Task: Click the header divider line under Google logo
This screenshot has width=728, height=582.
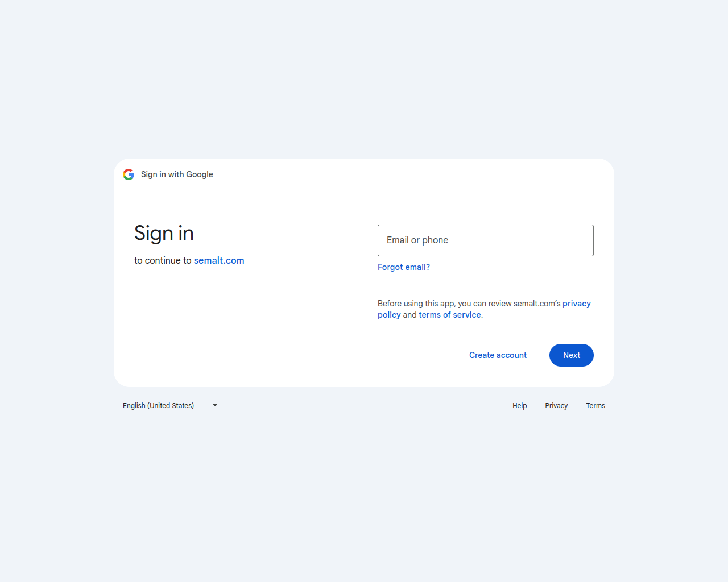Action: coord(364,188)
